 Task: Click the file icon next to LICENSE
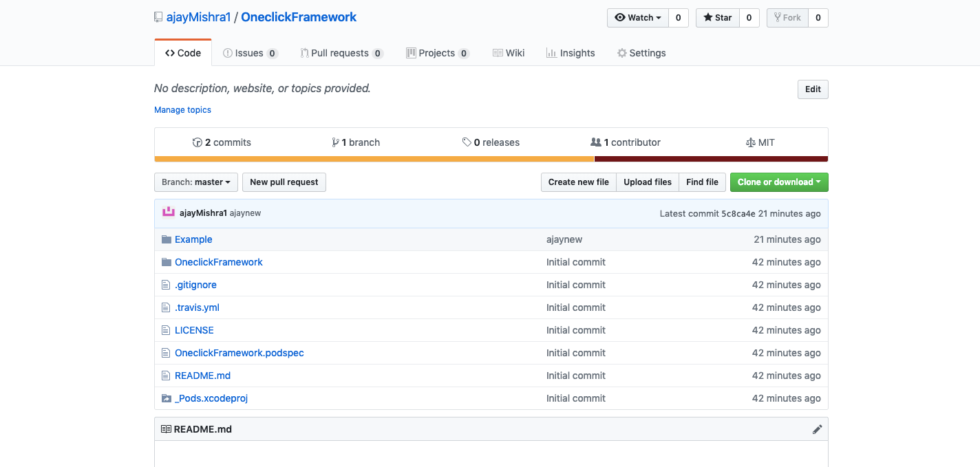point(165,330)
